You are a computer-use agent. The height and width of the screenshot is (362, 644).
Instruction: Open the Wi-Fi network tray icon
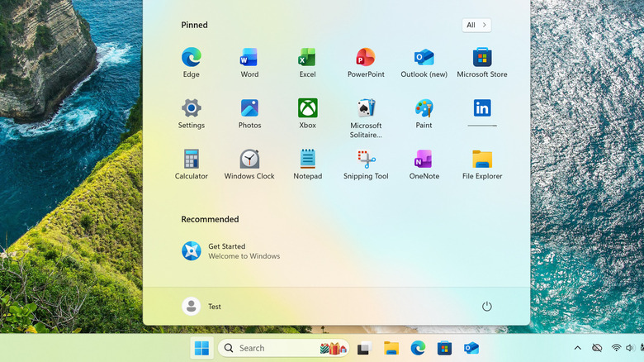click(616, 348)
